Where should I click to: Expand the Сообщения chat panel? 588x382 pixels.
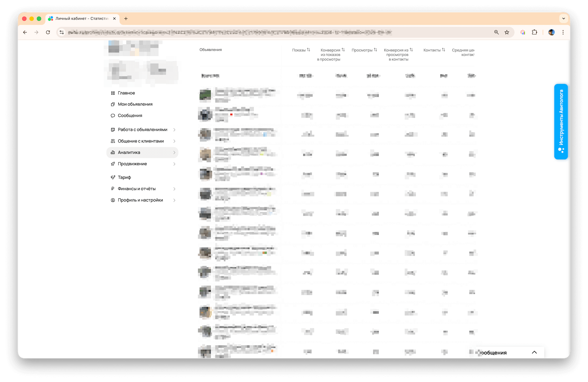tap(534, 352)
